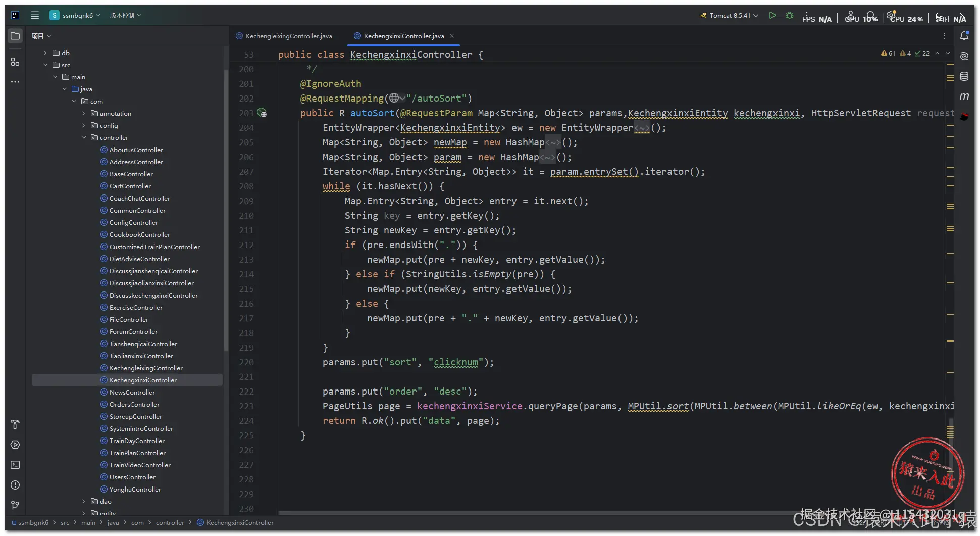Jump to next highlighted problem arrow
980x536 pixels.
coord(948,53)
